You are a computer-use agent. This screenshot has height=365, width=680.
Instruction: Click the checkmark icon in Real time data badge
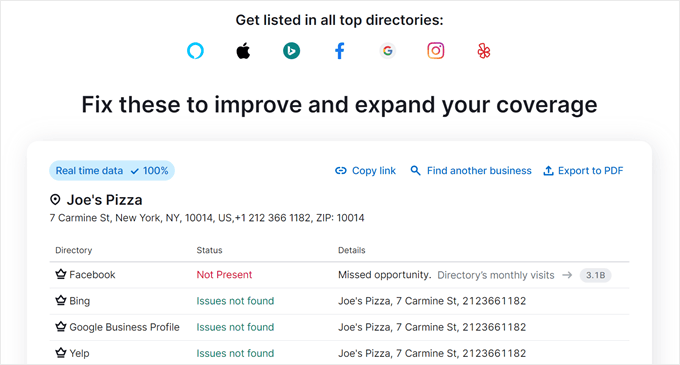(x=135, y=171)
